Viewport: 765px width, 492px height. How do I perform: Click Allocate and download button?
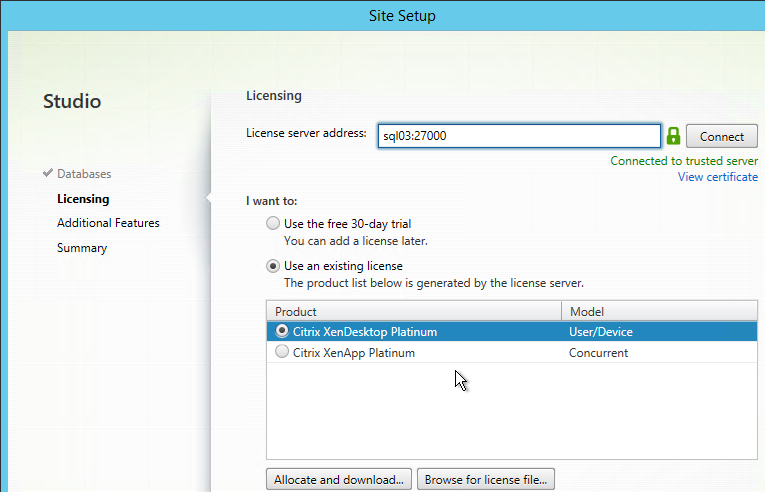(x=339, y=479)
